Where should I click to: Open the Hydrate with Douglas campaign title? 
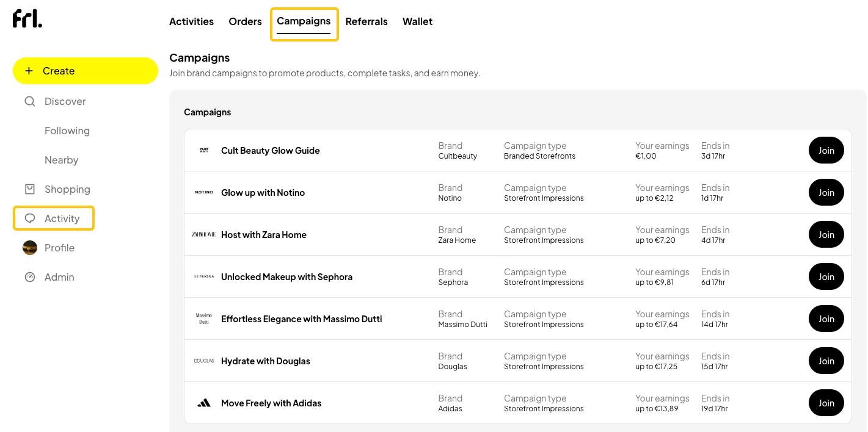click(266, 361)
